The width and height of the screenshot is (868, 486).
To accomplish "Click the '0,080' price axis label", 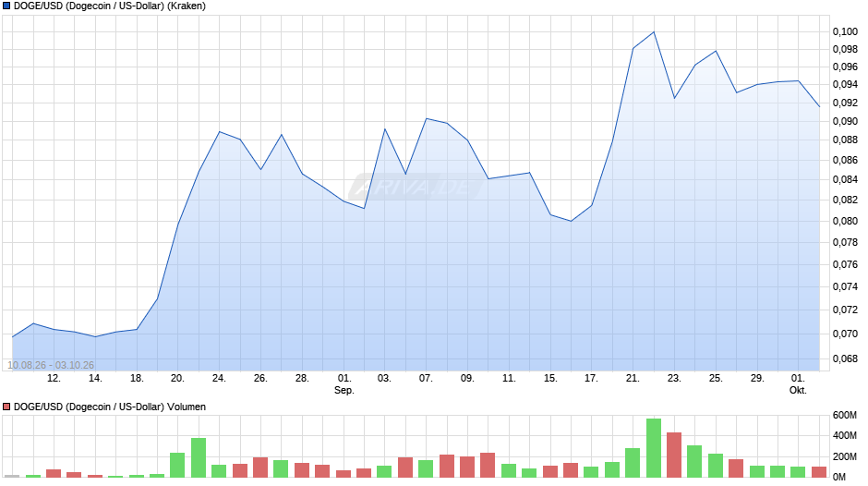I will (x=845, y=221).
